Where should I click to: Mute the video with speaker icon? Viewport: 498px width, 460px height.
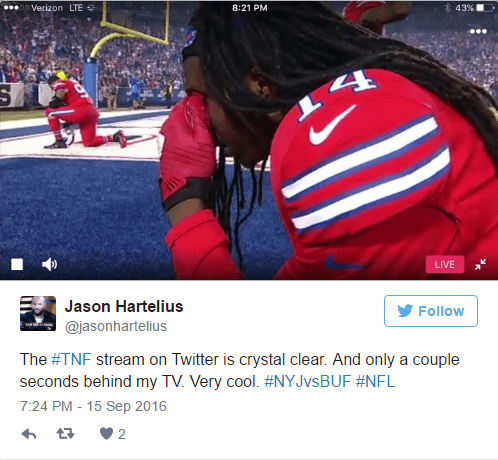coord(49,264)
